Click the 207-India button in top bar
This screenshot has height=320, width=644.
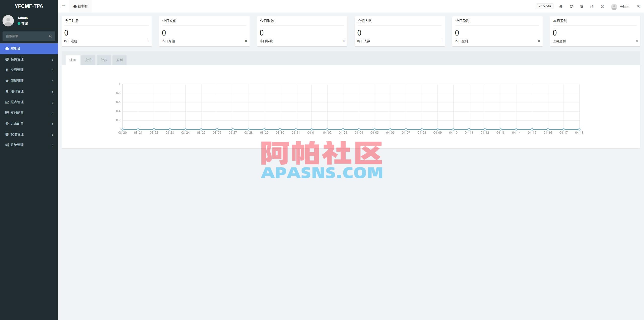[x=545, y=6]
